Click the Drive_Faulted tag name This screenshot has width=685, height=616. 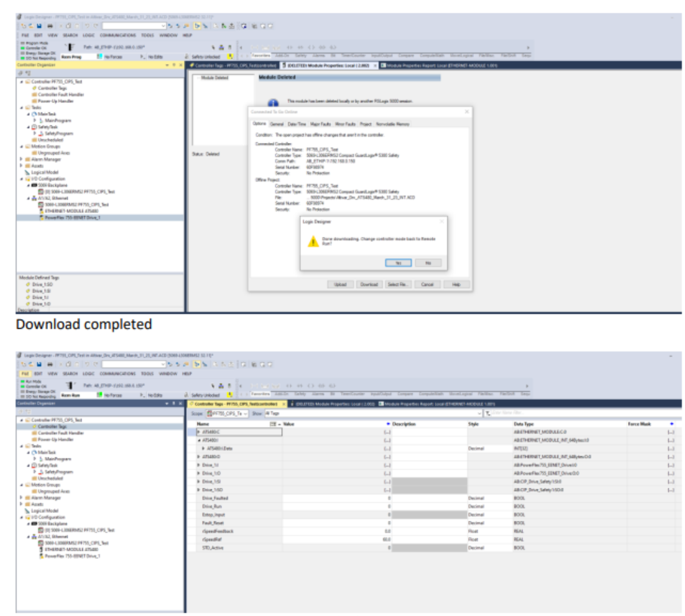coord(215,498)
